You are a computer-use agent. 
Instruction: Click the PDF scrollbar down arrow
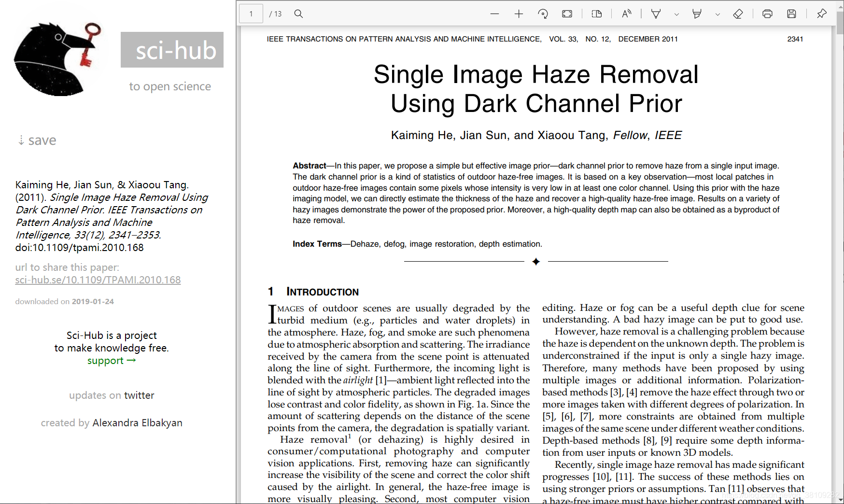[840, 499]
